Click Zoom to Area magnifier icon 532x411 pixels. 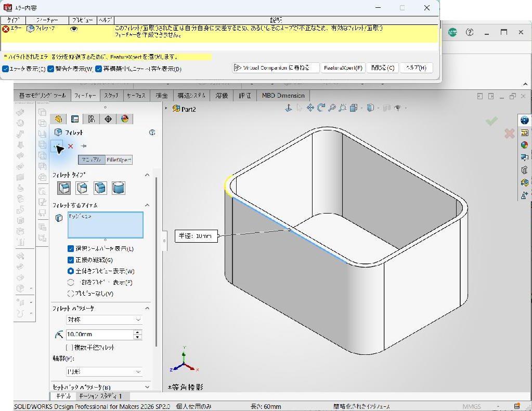[x=343, y=108]
